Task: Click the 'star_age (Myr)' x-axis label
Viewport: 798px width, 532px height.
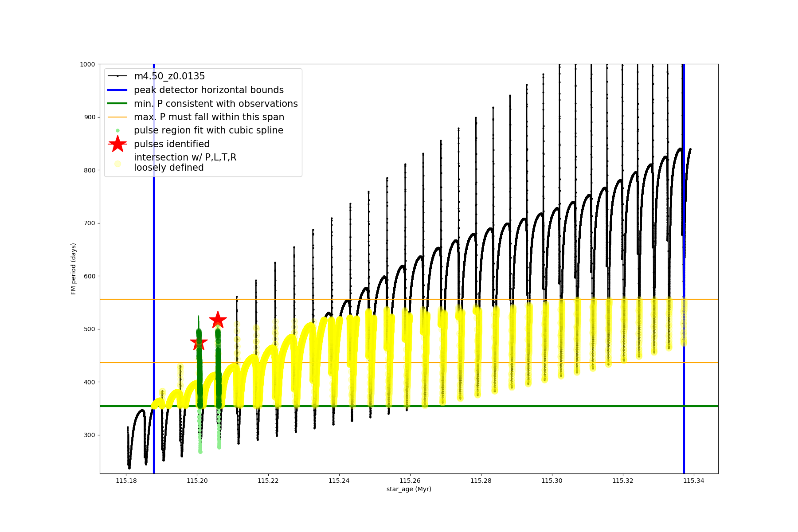Action: coord(409,489)
